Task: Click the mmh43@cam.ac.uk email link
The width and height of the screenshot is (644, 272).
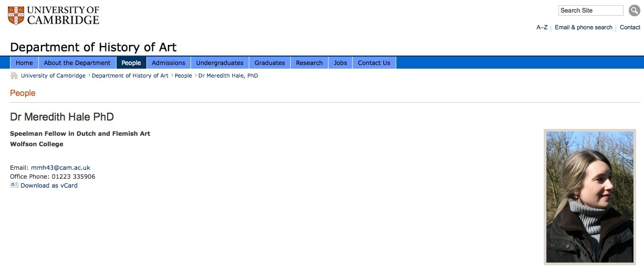Action: coord(60,168)
